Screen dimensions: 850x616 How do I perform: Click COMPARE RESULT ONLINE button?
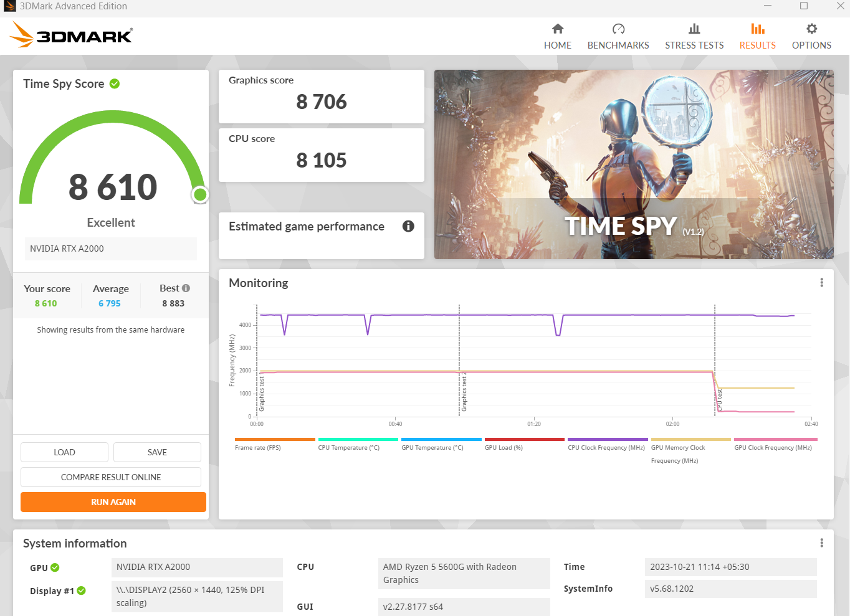[x=111, y=477]
